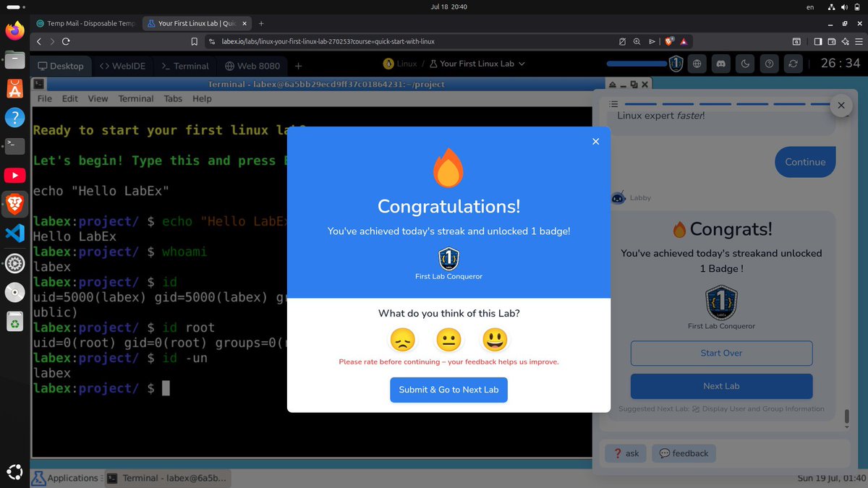Rate the lab with the happy face emoji
868x488 pixels.
(495, 340)
